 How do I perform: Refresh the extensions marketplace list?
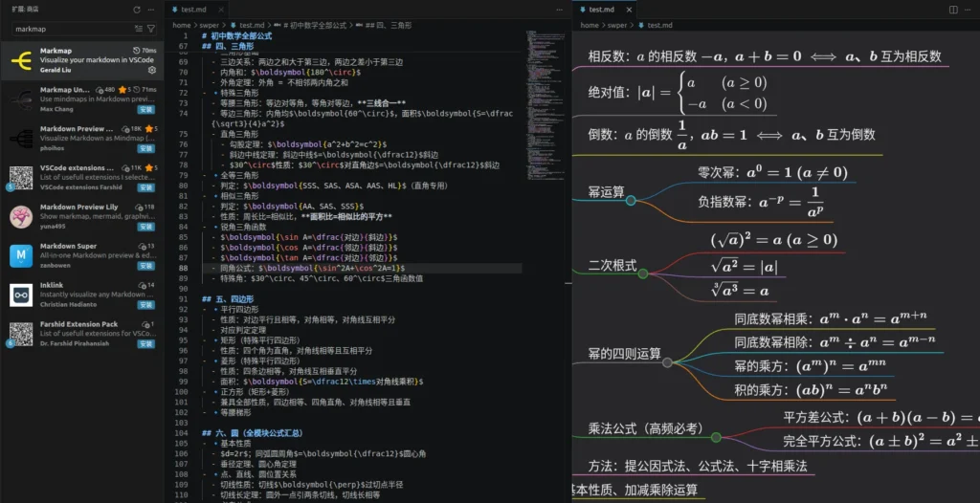pos(137,10)
